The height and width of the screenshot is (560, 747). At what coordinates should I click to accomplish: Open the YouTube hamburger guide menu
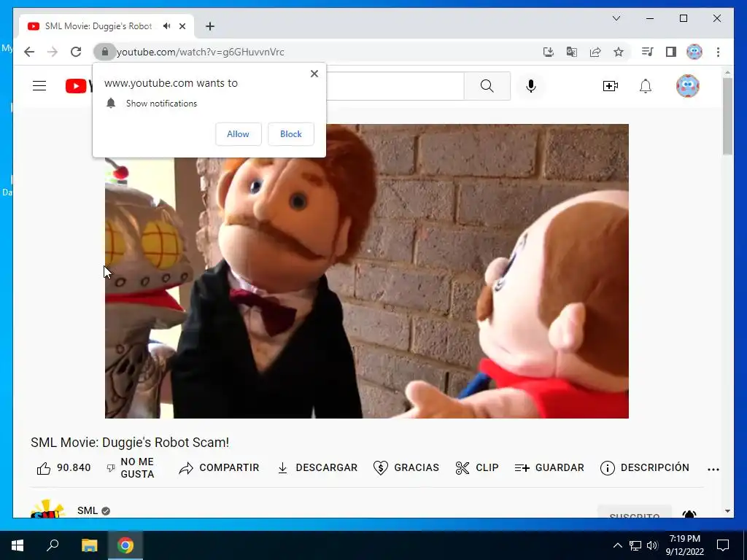39,86
